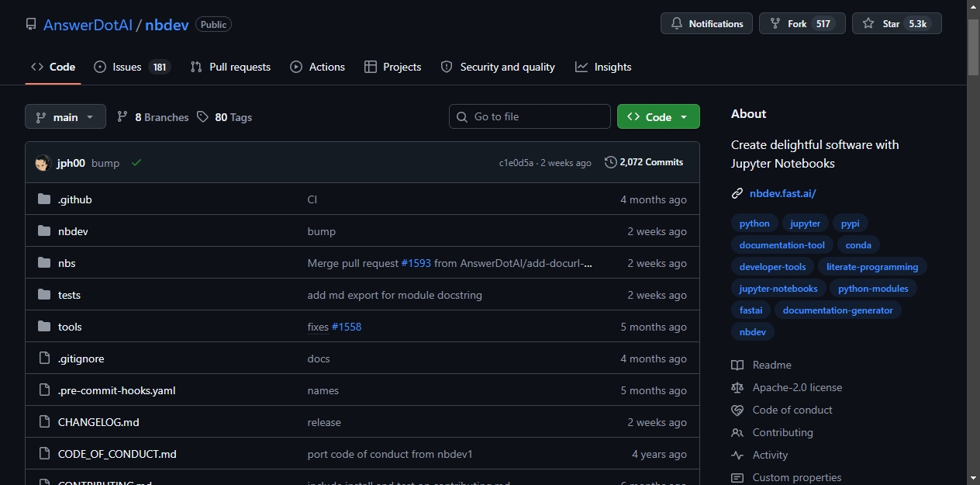This screenshot has height=485, width=980.
Task: Click the Star button label
Action: coord(891,24)
